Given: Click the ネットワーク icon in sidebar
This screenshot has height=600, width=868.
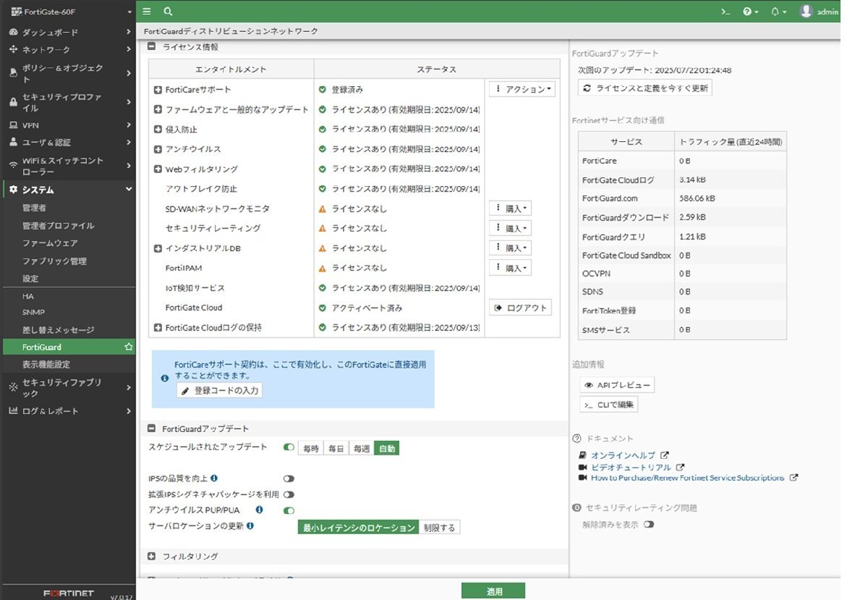Looking at the screenshot, I should coord(13,50).
